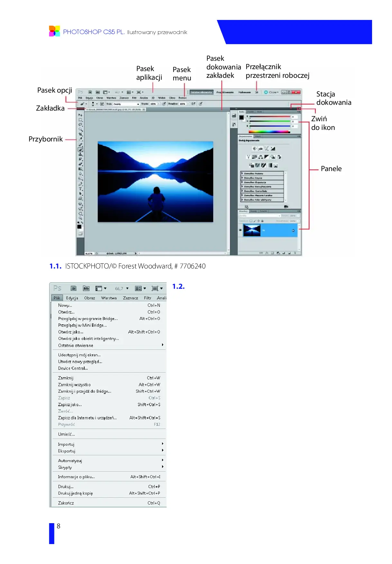Click the CS Live button in upper application bar
This screenshot has height=564, width=392.
(x=271, y=92)
